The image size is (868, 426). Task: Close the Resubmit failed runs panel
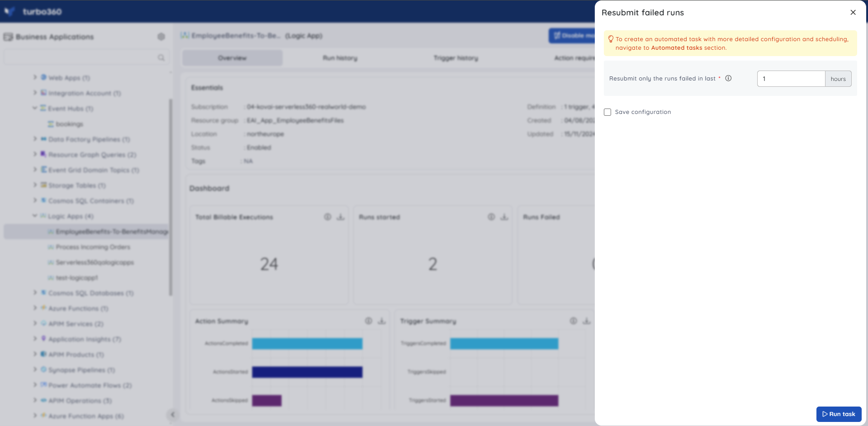click(853, 13)
